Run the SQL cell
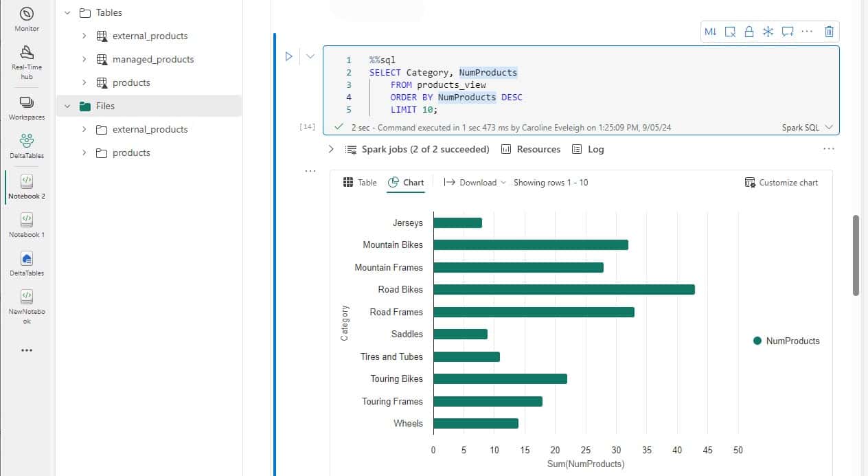 point(289,56)
